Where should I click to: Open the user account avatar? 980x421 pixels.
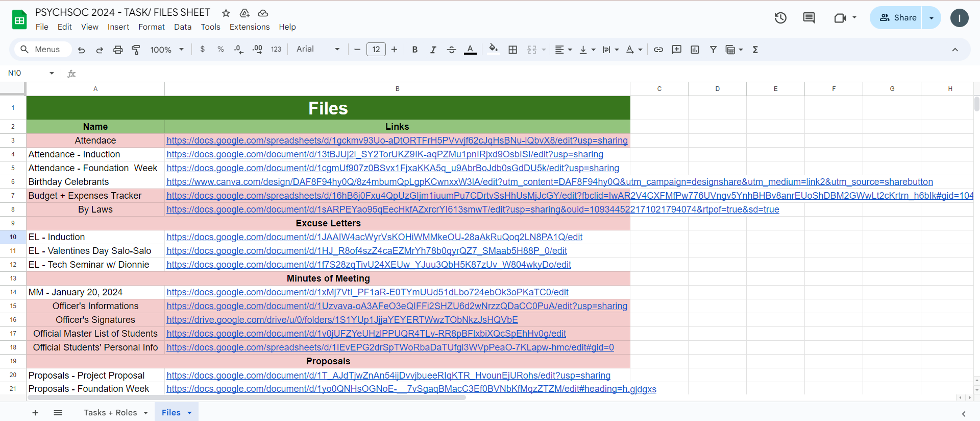tap(959, 18)
